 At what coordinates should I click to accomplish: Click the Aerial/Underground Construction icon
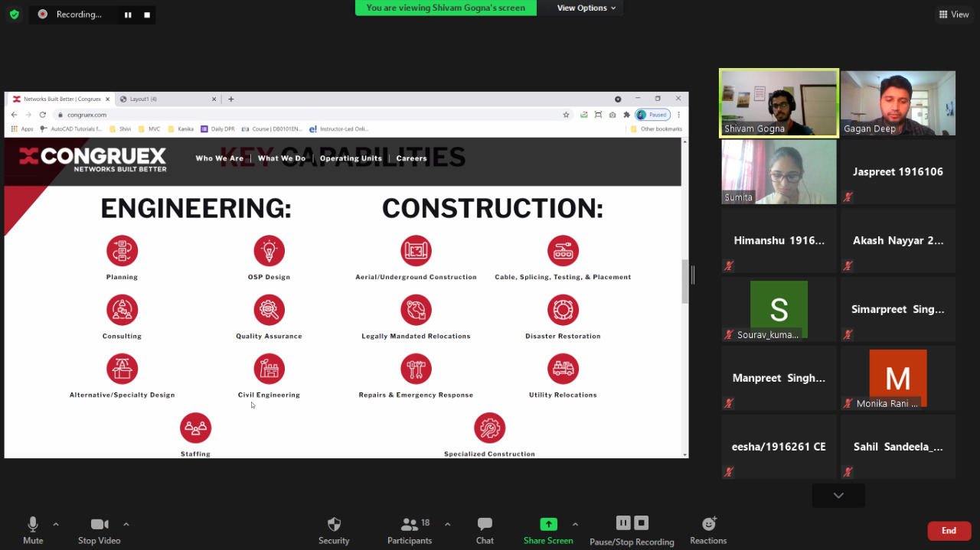click(416, 251)
